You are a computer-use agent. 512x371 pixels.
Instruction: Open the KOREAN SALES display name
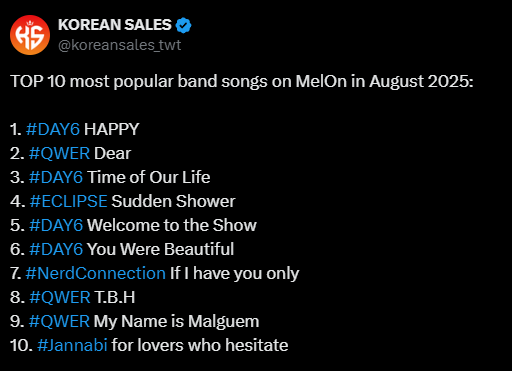(x=115, y=25)
